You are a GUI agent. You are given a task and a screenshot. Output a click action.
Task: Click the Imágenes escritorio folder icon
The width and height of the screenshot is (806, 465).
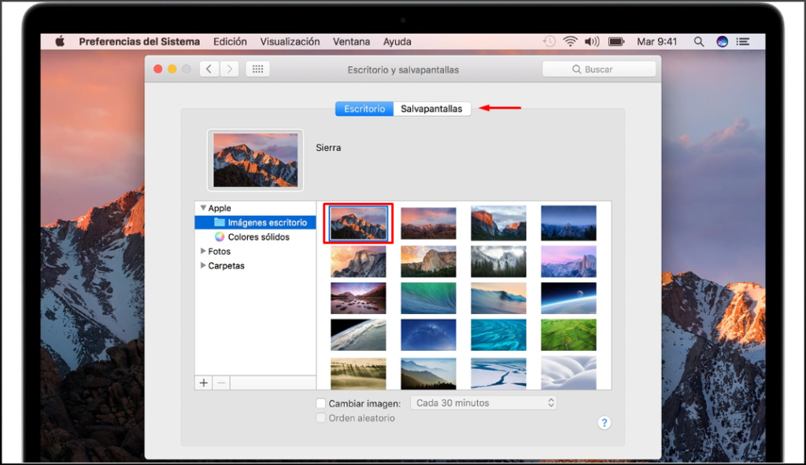tap(219, 222)
